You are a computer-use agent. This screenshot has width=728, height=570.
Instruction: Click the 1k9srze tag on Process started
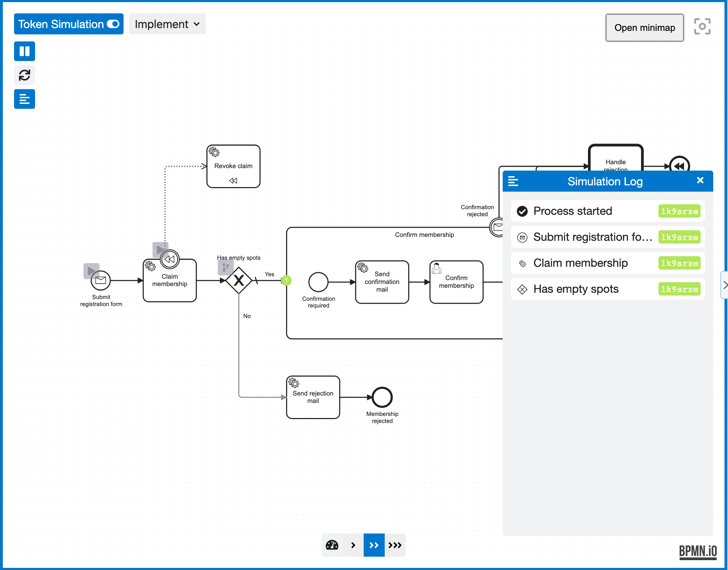pyautogui.click(x=679, y=211)
